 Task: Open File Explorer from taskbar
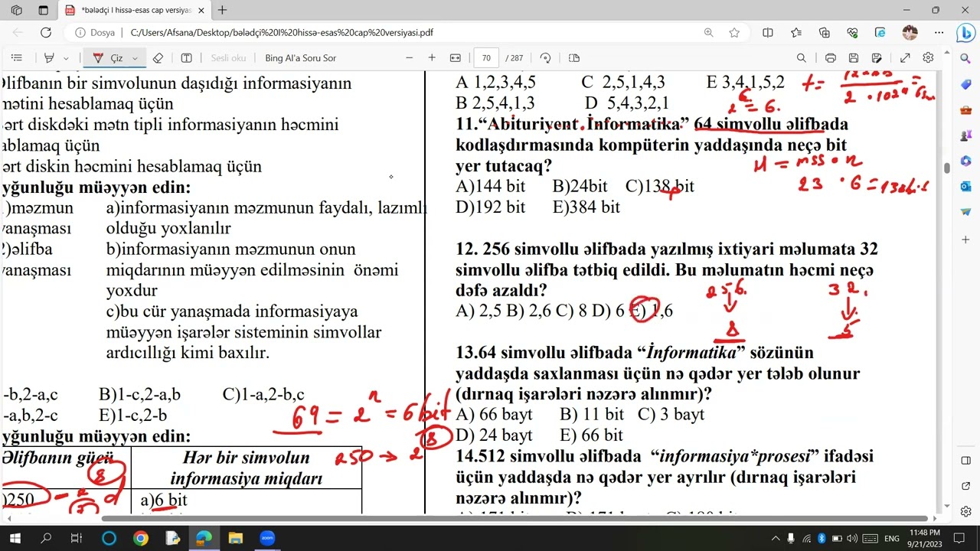235,538
